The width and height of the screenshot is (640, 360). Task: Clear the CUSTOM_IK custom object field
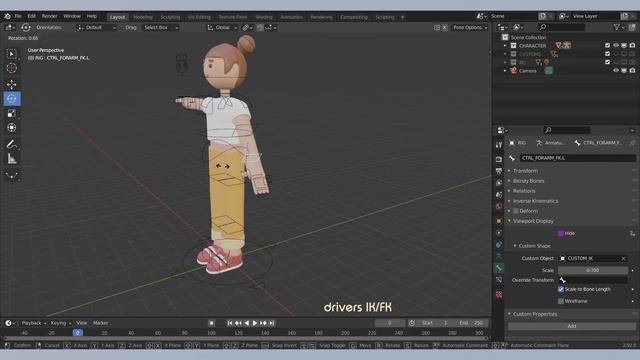coord(624,258)
